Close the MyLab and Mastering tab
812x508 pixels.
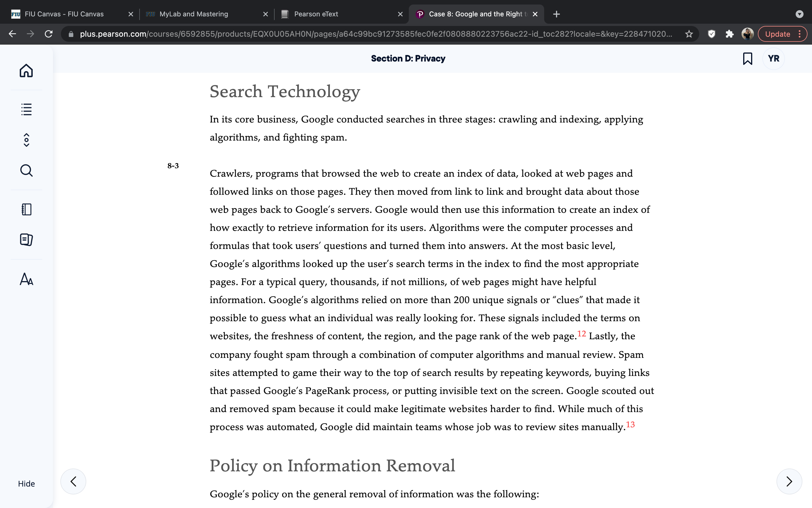[x=265, y=14]
